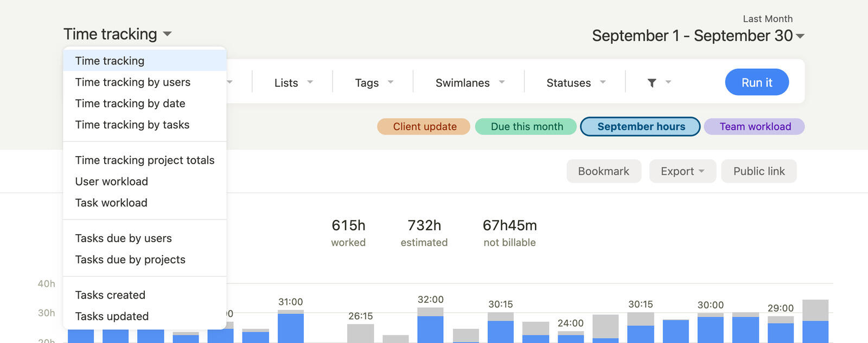
Task: Expand the Swimlanes filter dropdown
Action: point(470,82)
